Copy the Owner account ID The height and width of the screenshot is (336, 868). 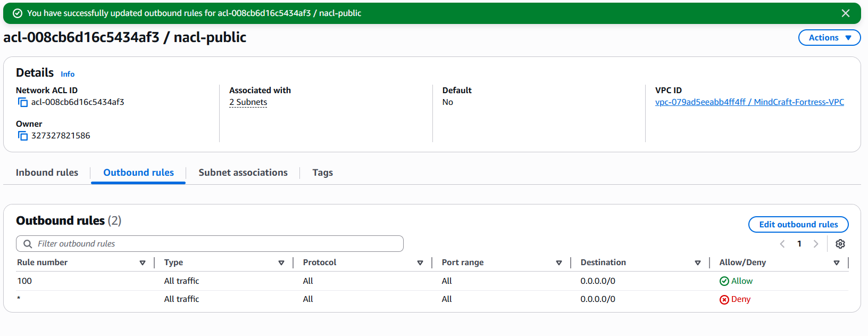coord(22,136)
